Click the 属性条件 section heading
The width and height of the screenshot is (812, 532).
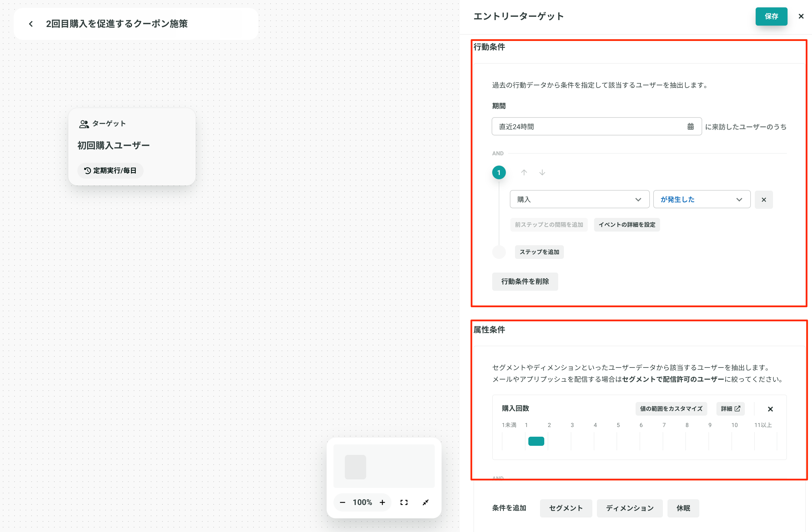489,330
